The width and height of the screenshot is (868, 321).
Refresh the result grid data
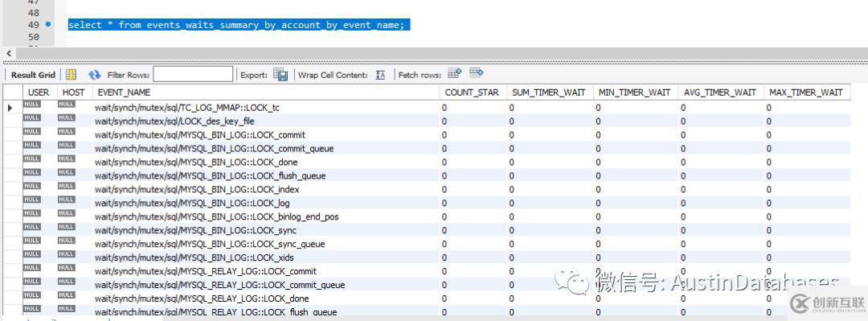coord(95,74)
